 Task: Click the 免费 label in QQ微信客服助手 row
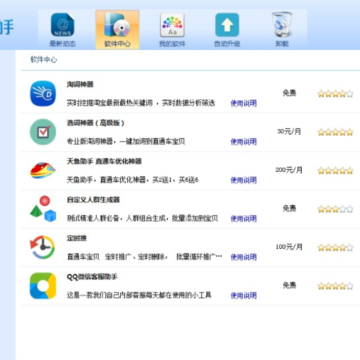[x=289, y=286]
